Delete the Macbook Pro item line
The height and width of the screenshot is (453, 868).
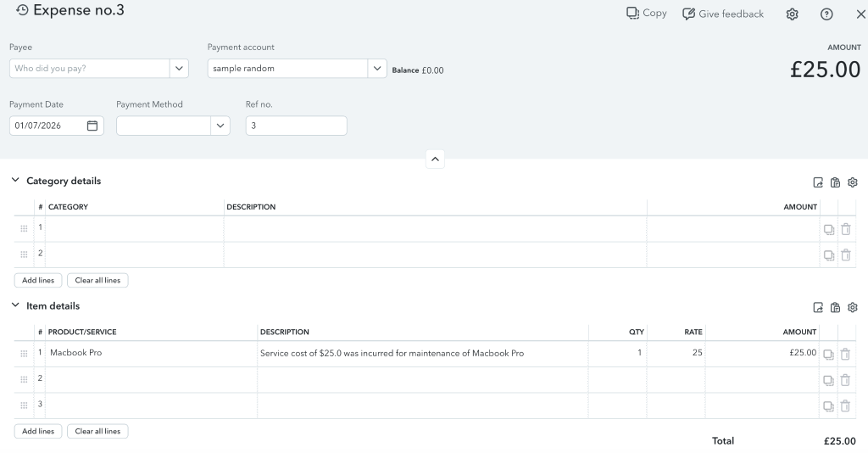pyautogui.click(x=845, y=354)
